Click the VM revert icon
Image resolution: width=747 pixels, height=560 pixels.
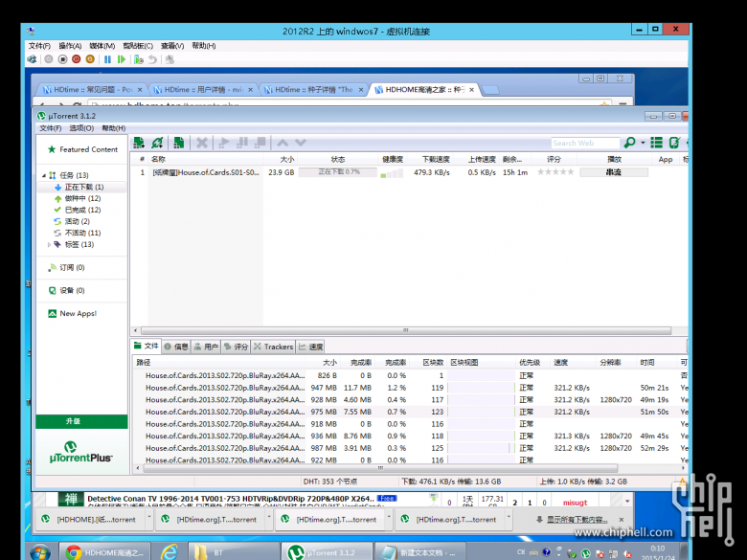point(152,59)
